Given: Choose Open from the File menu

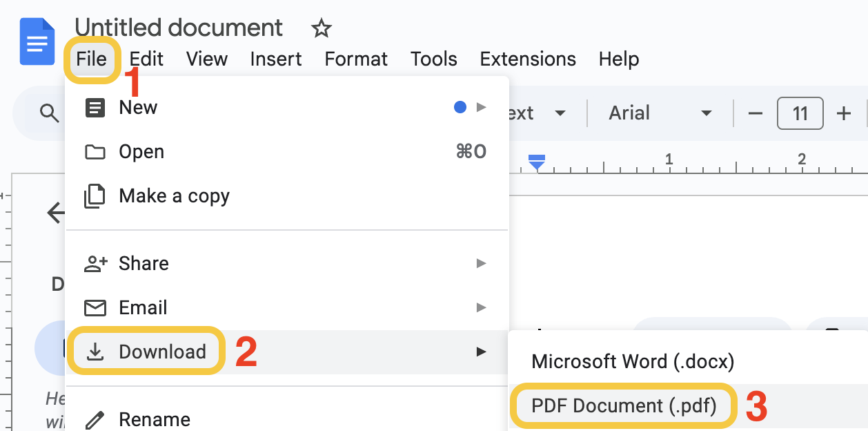Looking at the screenshot, I should click(286, 152).
